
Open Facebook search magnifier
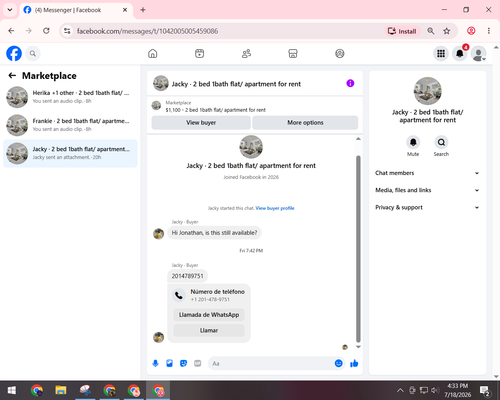[x=33, y=53]
